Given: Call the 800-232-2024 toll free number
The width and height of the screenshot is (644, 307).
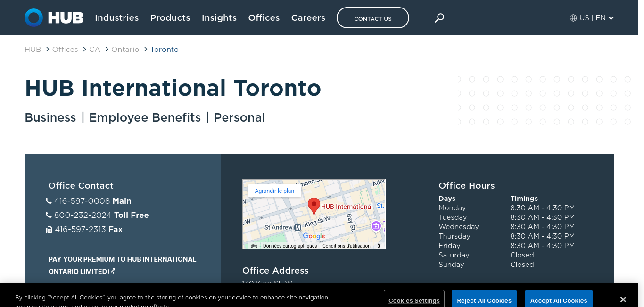Looking at the screenshot, I should (83, 215).
